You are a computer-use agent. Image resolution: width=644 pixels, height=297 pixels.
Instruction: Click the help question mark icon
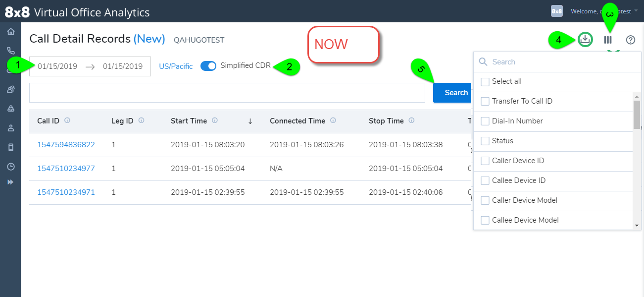tap(630, 40)
